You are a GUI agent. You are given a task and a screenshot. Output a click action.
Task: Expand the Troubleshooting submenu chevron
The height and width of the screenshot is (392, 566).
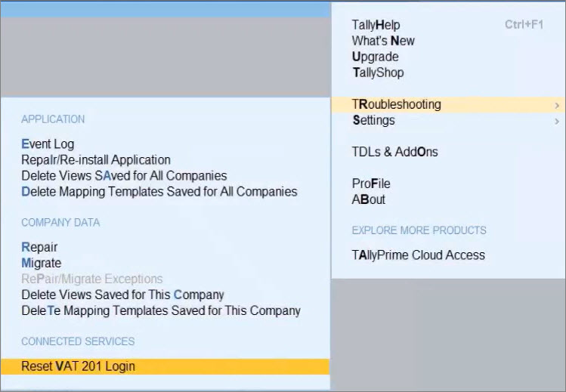pyautogui.click(x=557, y=105)
